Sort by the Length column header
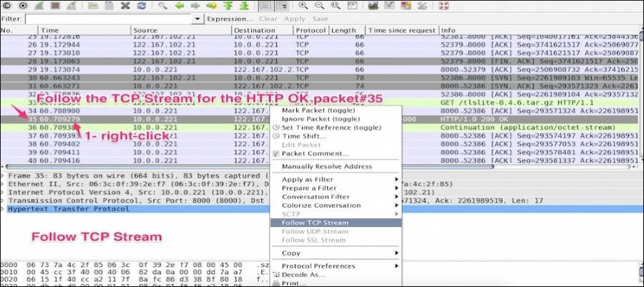This screenshot has height=287, width=644. point(346,30)
